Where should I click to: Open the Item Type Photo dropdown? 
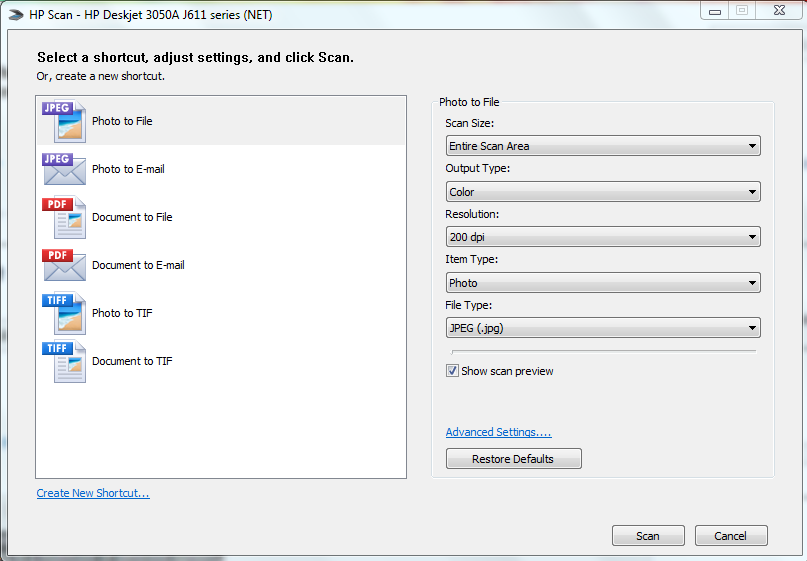pos(603,283)
